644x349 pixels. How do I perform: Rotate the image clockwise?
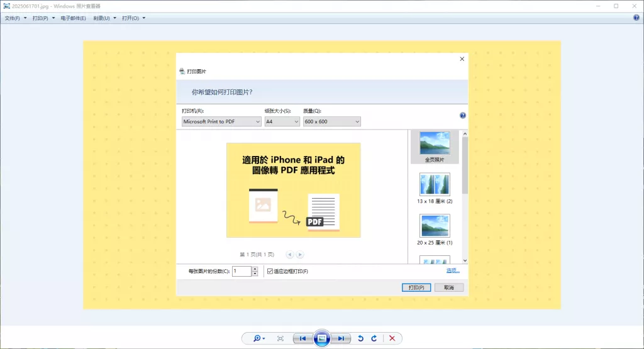coord(374,338)
